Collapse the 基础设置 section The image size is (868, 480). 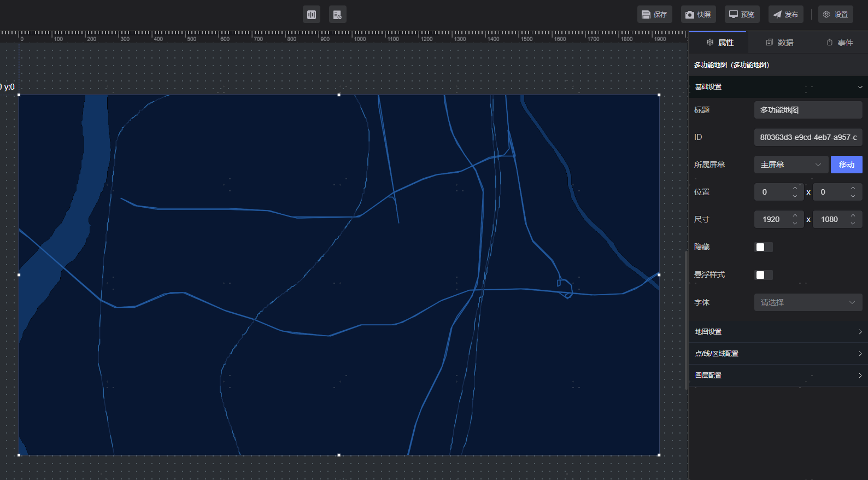[778, 87]
